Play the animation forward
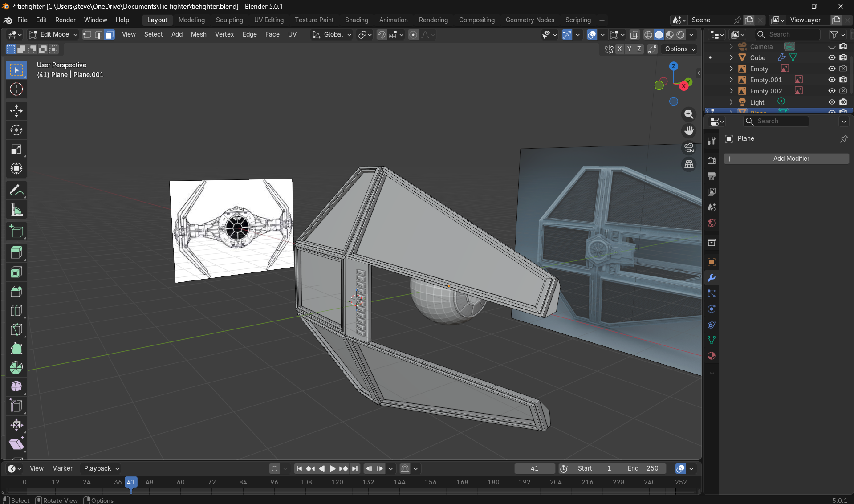 (332, 468)
